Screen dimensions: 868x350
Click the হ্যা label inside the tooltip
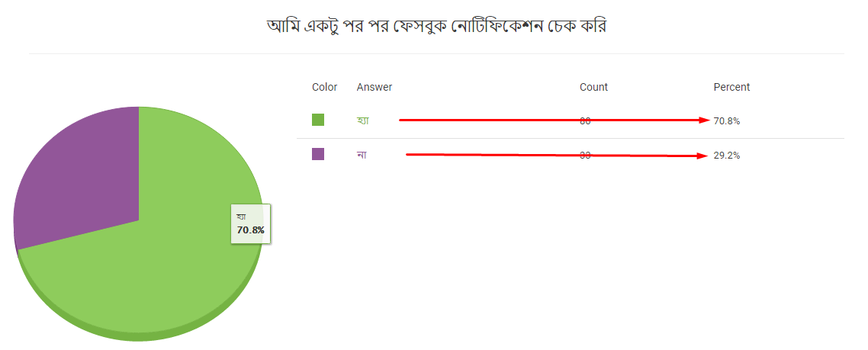pyautogui.click(x=241, y=216)
